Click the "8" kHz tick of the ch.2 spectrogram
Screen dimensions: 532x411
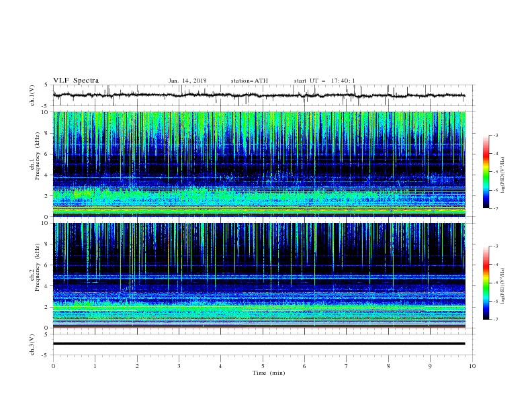[47, 244]
